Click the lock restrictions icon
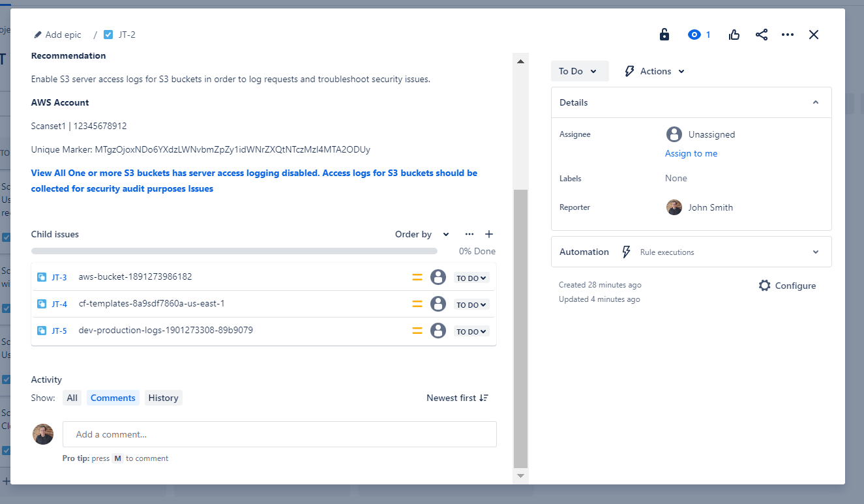 (x=664, y=35)
